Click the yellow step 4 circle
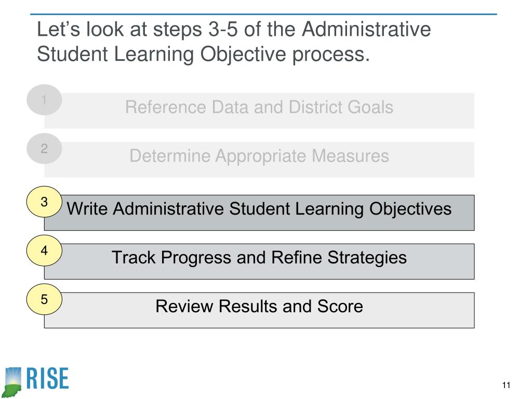This screenshot has height=399, width=532. [x=44, y=251]
